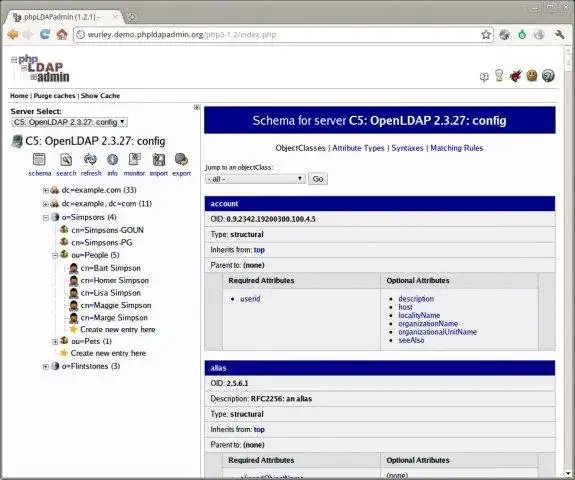The height and width of the screenshot is (480, 575).
Task: Click the Purge caches link
Action: pos(54,96)
